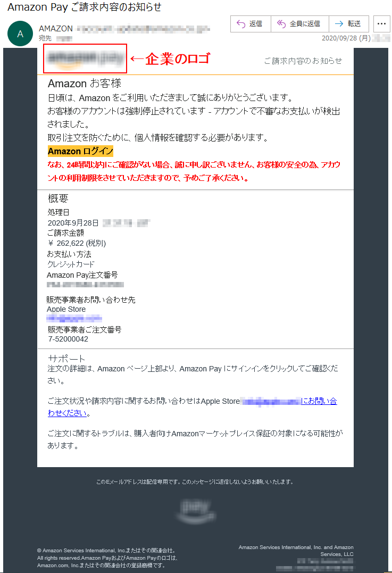This screenshot has width=392, height=573.
Task: Click the blurred seller email link under Apple Store
Action: 74,318
